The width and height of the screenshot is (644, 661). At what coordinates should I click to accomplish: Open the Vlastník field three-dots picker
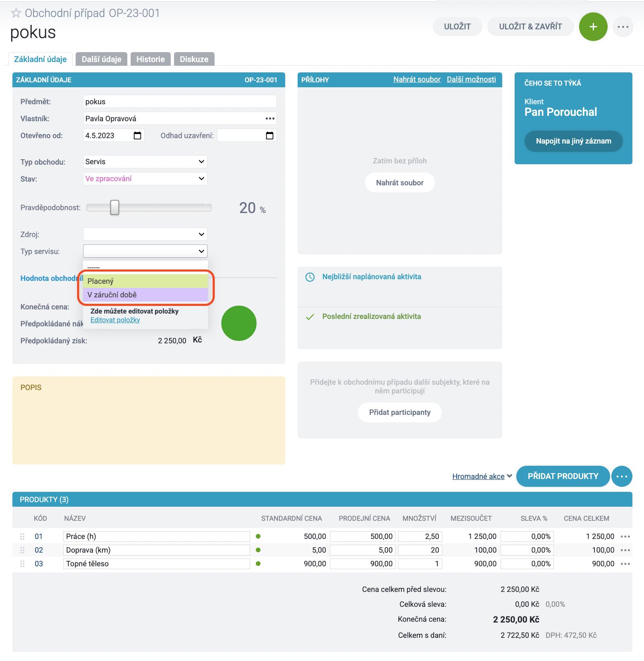[270, 119]
